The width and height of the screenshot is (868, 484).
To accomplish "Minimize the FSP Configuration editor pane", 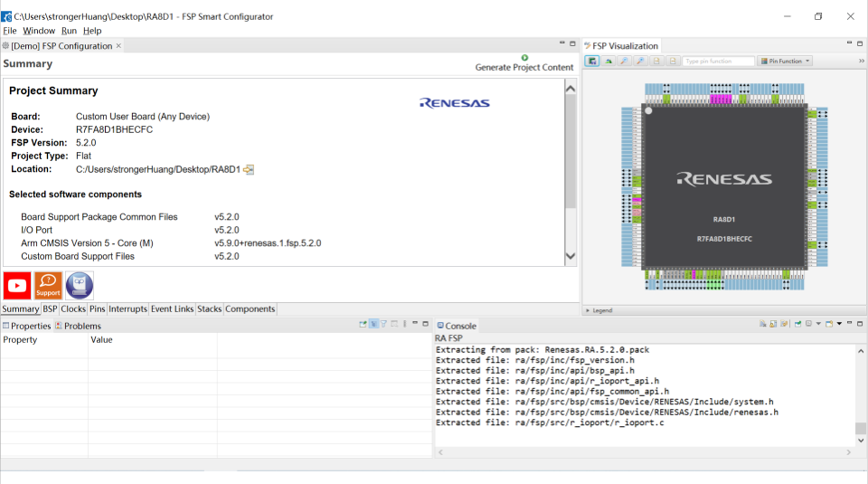I will 561,43.
